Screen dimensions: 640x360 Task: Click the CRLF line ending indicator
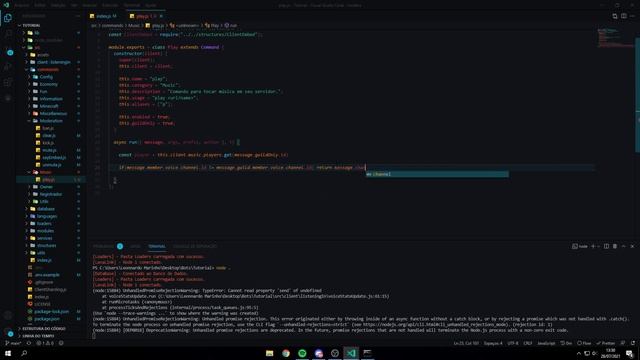coord(527,343)
